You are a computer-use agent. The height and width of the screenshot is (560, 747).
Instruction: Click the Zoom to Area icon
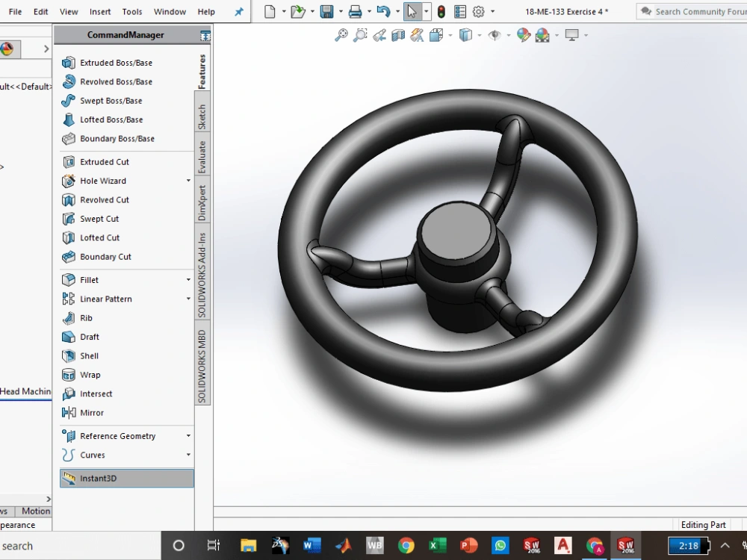point(360,34)
